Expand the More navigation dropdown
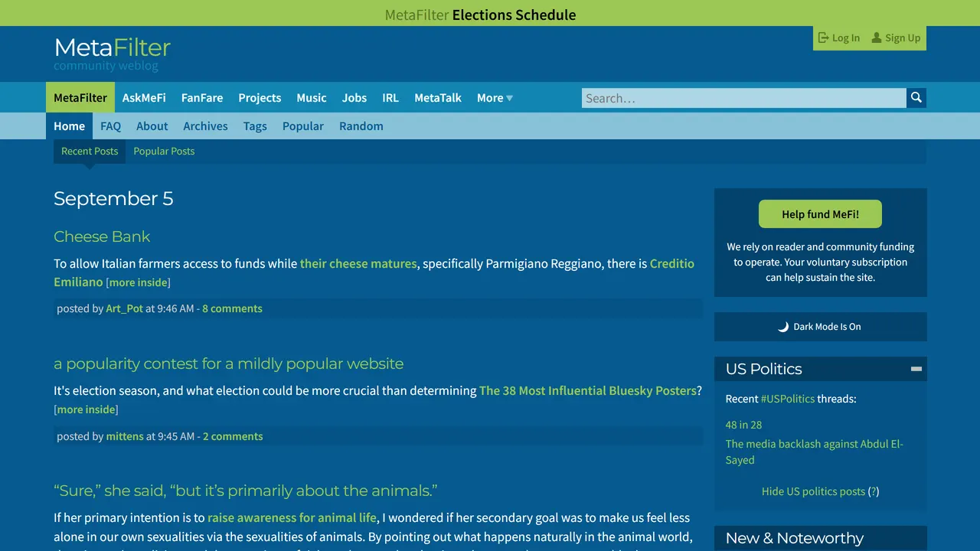The width and height of the screenshot is (980, 551). pyautogui.click(x=495, y=98)
